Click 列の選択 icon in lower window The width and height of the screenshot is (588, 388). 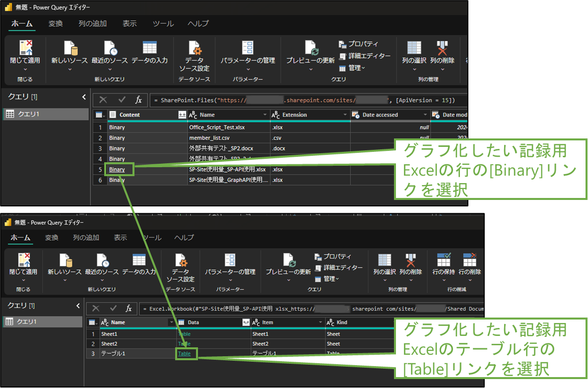(x=385, y=260)
